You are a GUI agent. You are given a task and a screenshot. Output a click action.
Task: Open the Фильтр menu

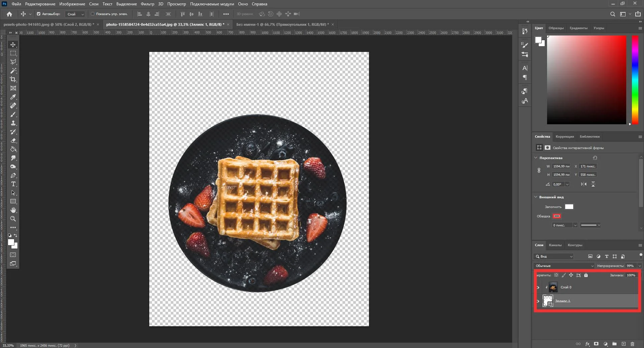coord(147,4)
